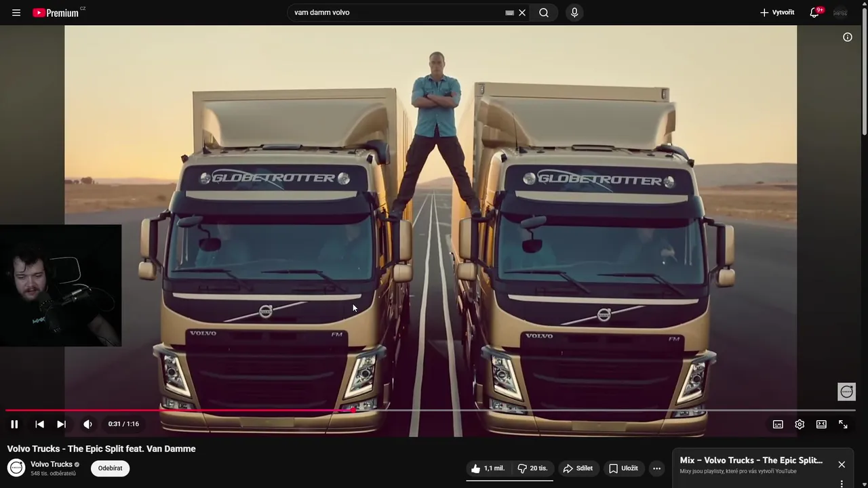Click the Mix – Volvo Trucks playlist title
868x488 pixels.
pyautogui.click(x=751, y=460)
